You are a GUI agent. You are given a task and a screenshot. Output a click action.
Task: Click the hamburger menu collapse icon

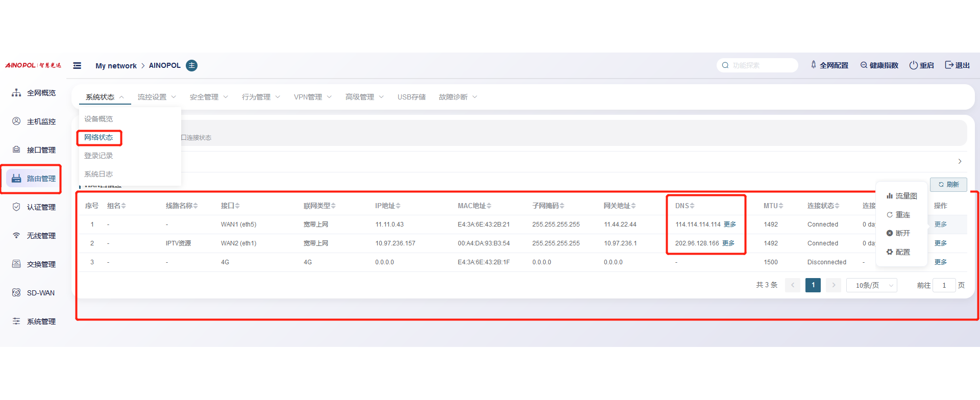[x=77, y=65]
